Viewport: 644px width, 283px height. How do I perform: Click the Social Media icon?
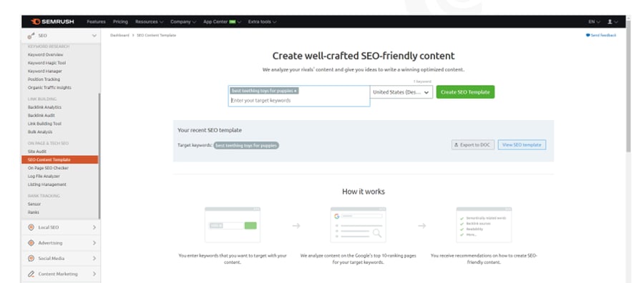point(31,259)
